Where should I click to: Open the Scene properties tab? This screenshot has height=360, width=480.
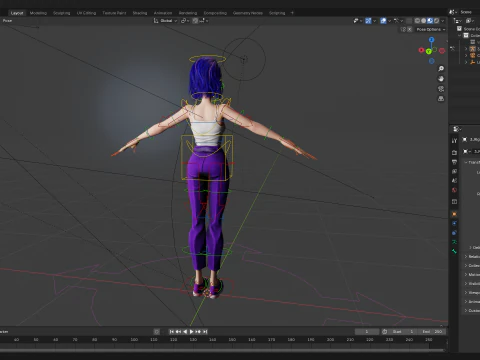(454, 181)
